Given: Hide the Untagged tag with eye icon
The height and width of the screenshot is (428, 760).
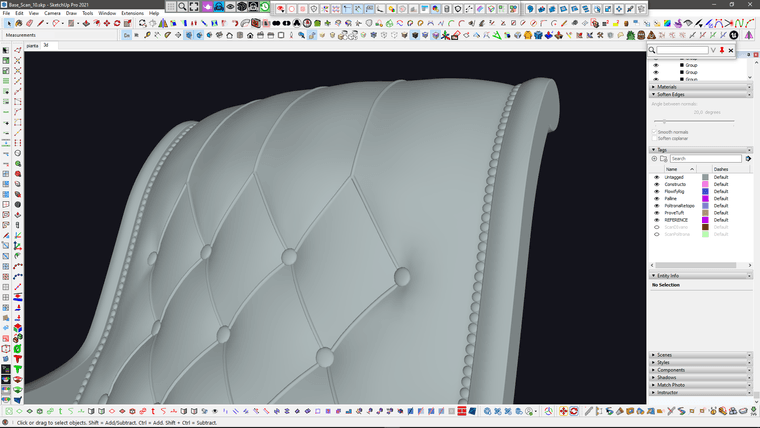Looking at the screenshot, I should point(657,177).
